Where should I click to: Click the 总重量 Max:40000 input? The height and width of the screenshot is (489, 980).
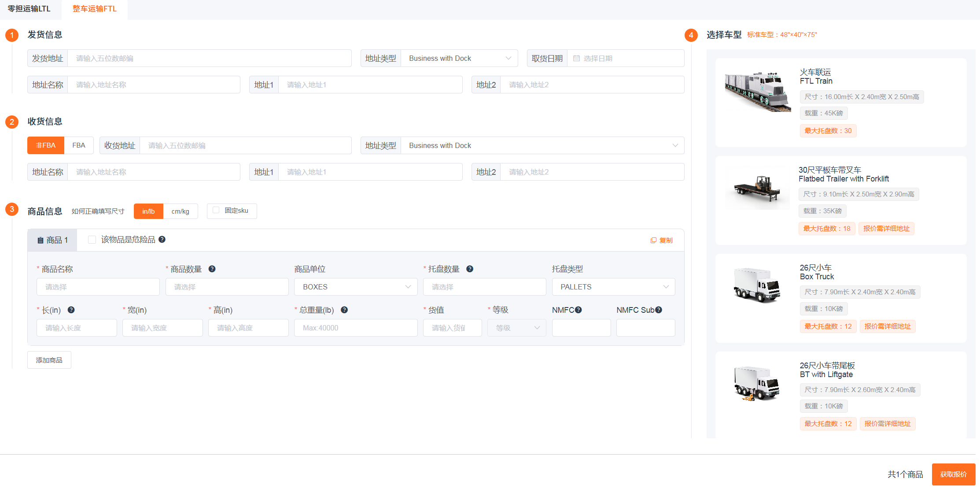coord(356,328)
